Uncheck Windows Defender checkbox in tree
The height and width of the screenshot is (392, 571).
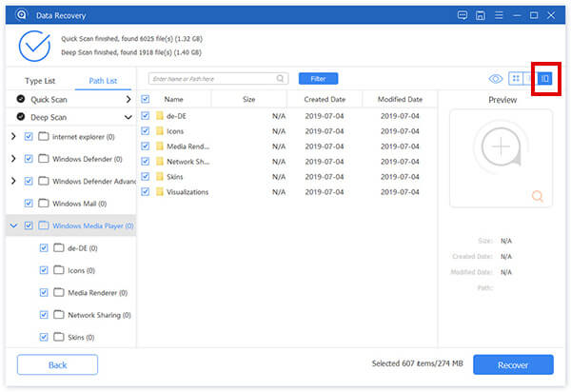click(x=29, y=159)
